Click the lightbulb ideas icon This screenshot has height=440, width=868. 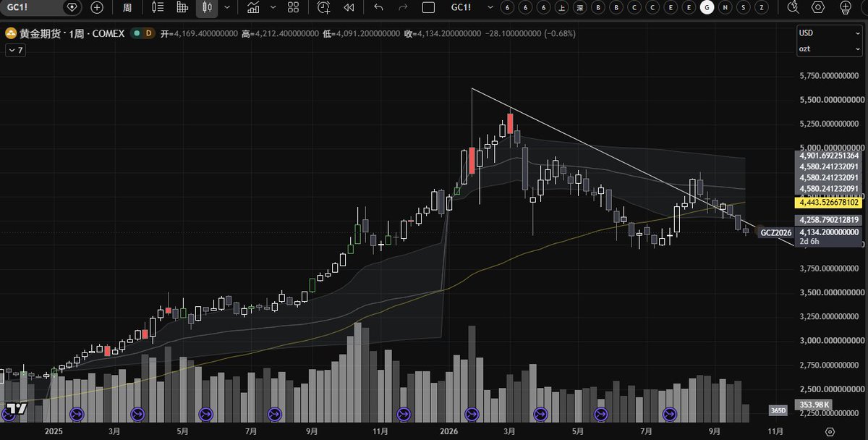coord(845,7)
